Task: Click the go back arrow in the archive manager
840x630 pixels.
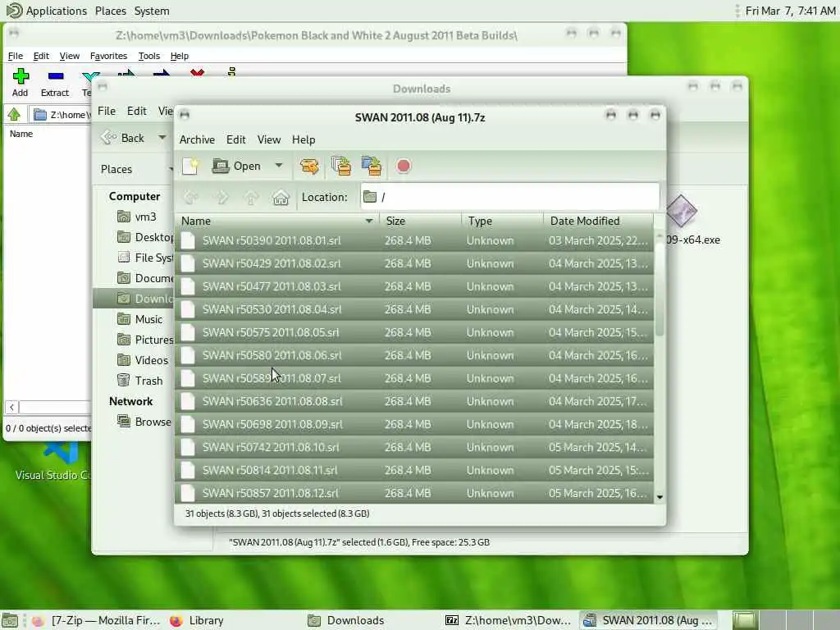Action: click(190, 197)
